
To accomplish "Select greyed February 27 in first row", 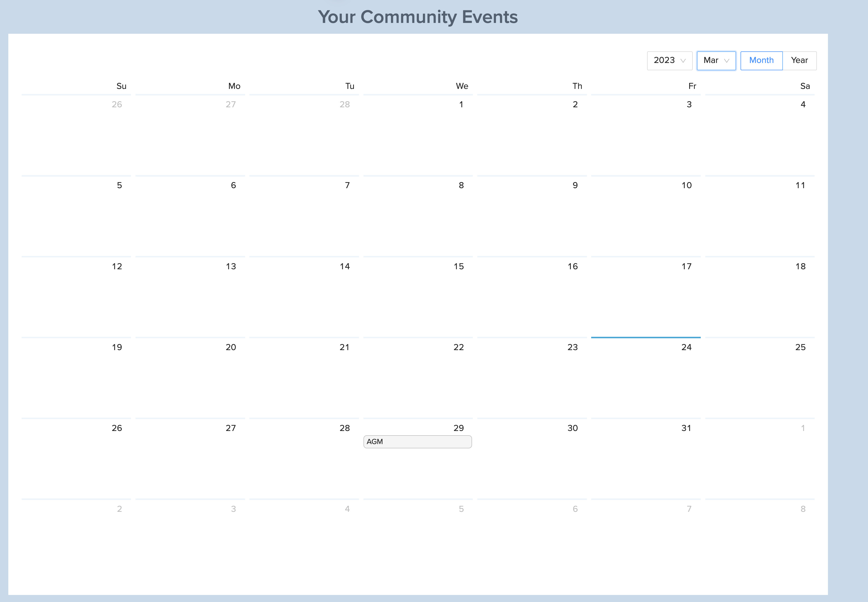I will click(x=190, y=135).
